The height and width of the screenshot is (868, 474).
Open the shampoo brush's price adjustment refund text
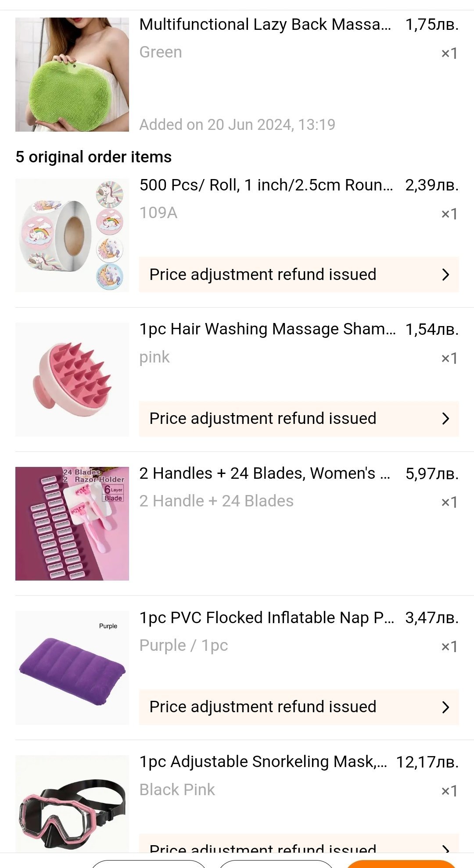click(x=262, y=419)
